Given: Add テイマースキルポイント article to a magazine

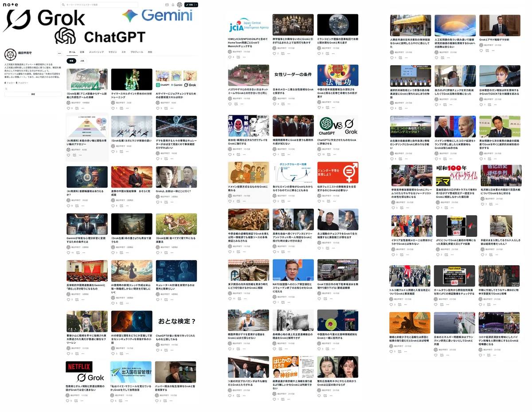Looking at the screenshot, I should (121, 108).
